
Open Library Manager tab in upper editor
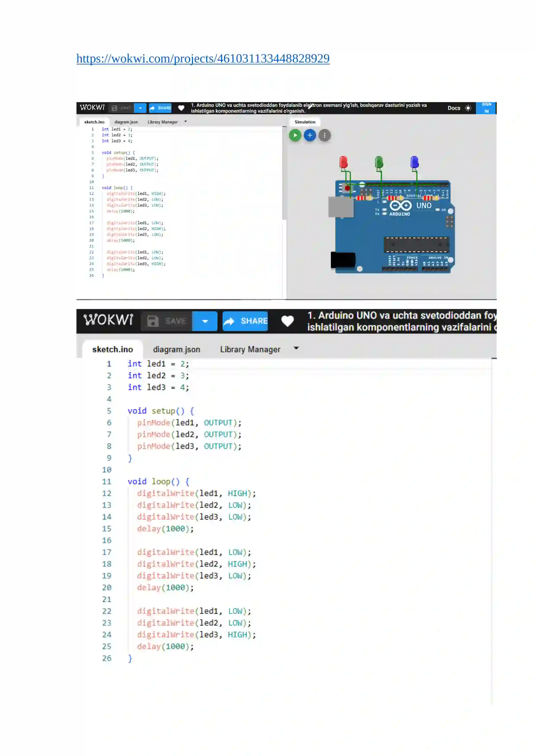coord(163,122)
